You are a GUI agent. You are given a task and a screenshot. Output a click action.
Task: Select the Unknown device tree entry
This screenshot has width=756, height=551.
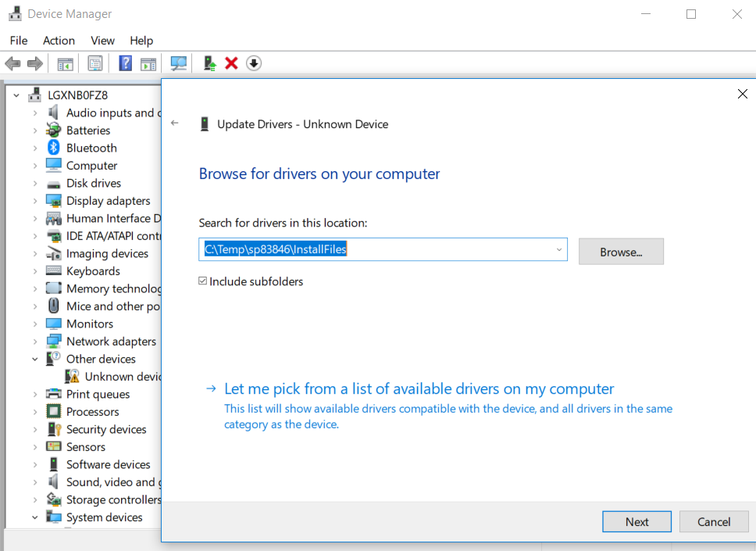tap(123, 377)
